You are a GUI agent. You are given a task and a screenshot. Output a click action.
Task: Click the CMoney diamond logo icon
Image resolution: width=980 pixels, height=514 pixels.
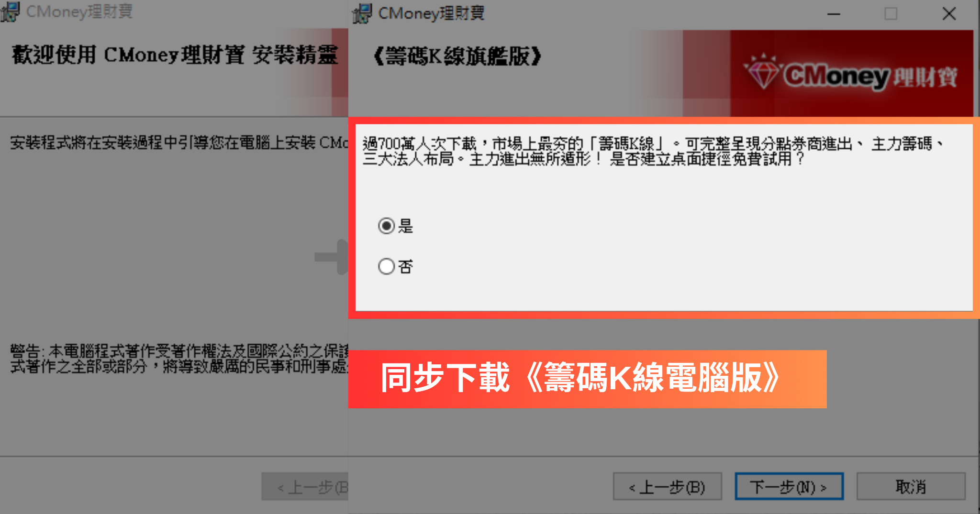(x=763, y=72)
